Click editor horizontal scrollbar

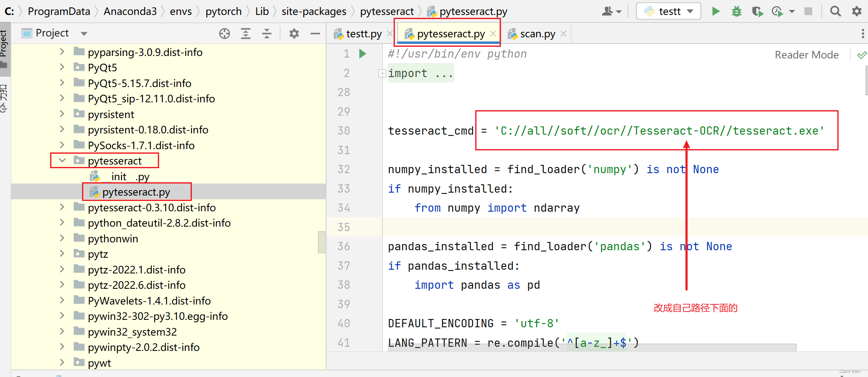[x=592, y=347]
